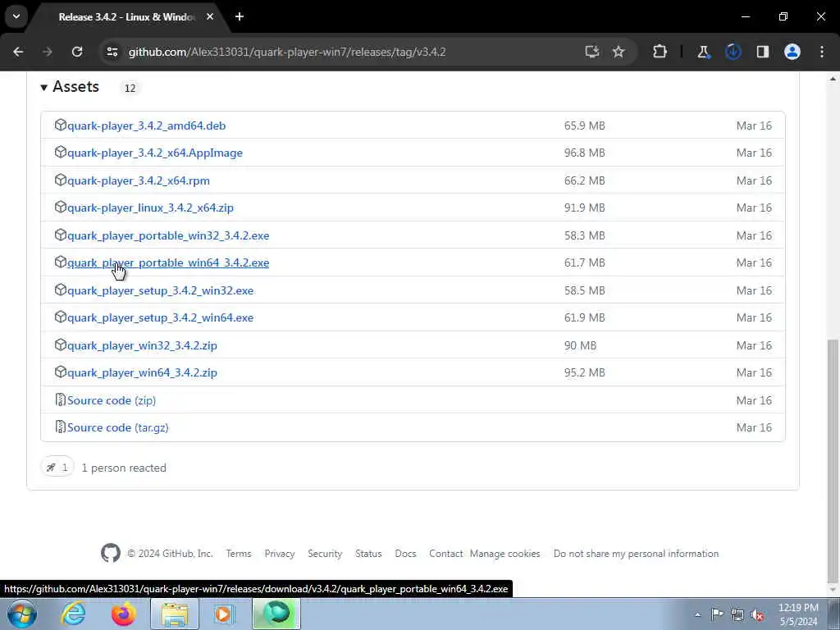Click the address bar URL
Screen dimensions: 840x630
point(287,52)
